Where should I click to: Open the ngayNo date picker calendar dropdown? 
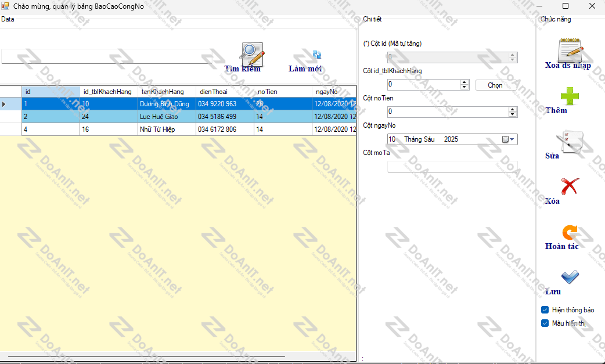pos(509,139)
